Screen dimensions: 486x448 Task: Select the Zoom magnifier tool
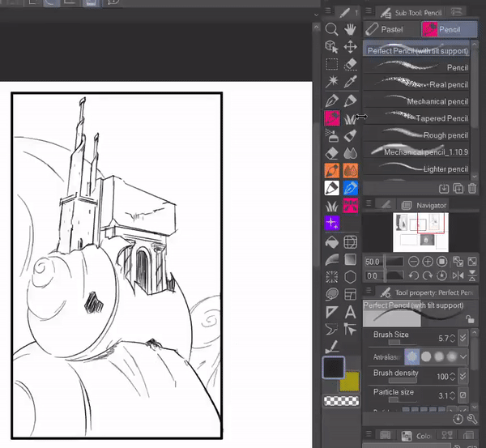click(331, 29)
